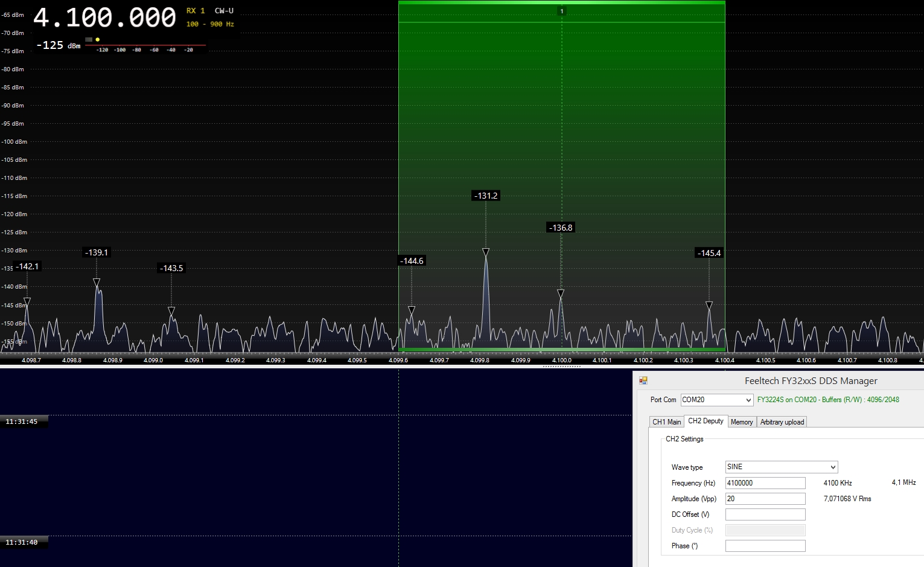Click the -100 dBm scale label
The image size is (924, 567).
click(14, 141)
